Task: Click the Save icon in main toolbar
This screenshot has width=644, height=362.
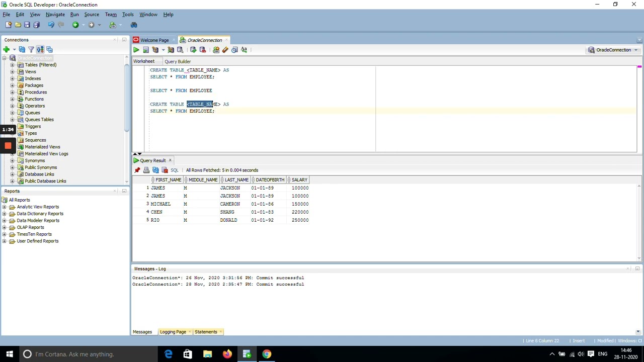Action: tap(27, 25)
